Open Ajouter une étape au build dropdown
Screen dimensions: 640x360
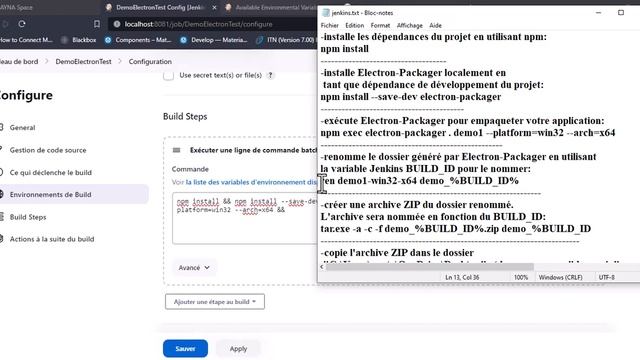click(x=215, y=302)
